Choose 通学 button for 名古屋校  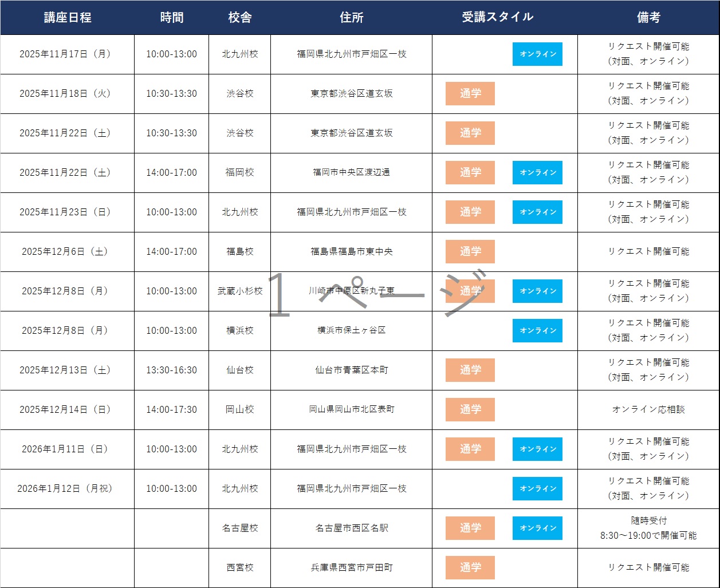470,528
